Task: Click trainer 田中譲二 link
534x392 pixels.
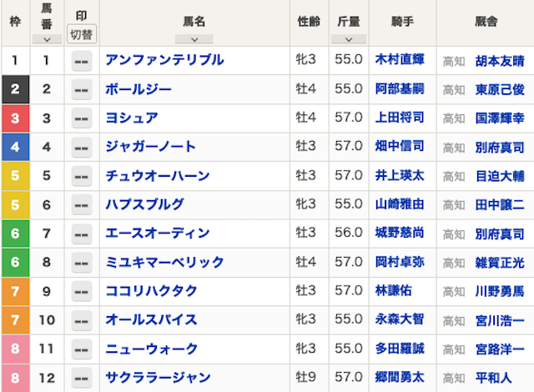Action: click(500, 205)
